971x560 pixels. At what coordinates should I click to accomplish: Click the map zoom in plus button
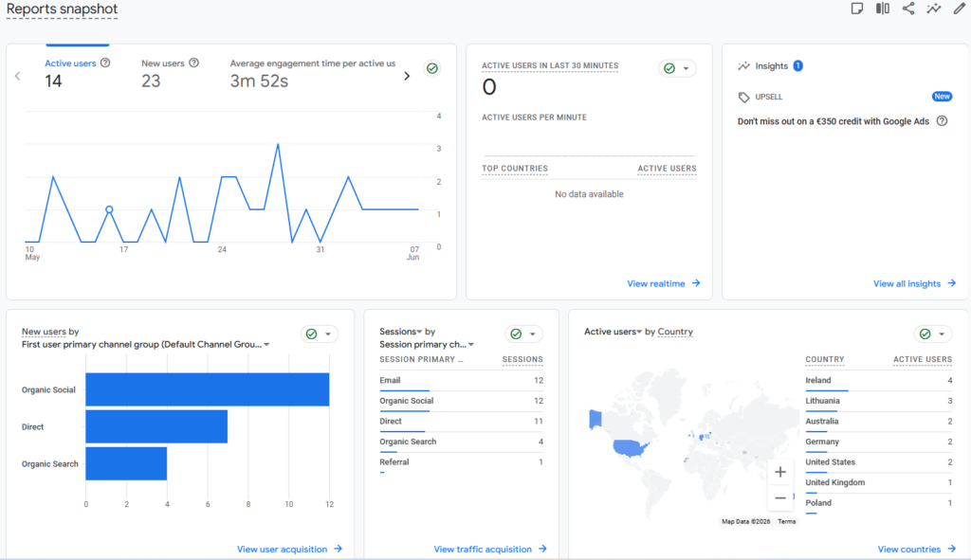click(780, 472)
